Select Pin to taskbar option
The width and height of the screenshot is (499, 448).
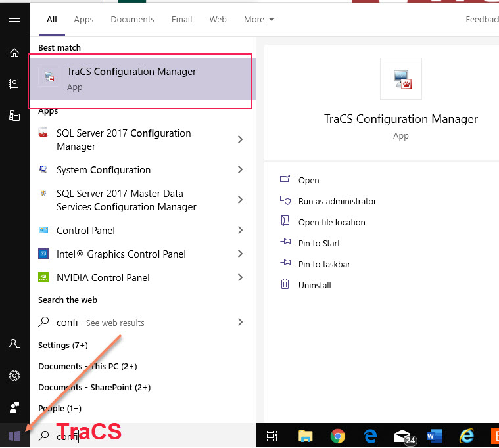click(324, 265)
